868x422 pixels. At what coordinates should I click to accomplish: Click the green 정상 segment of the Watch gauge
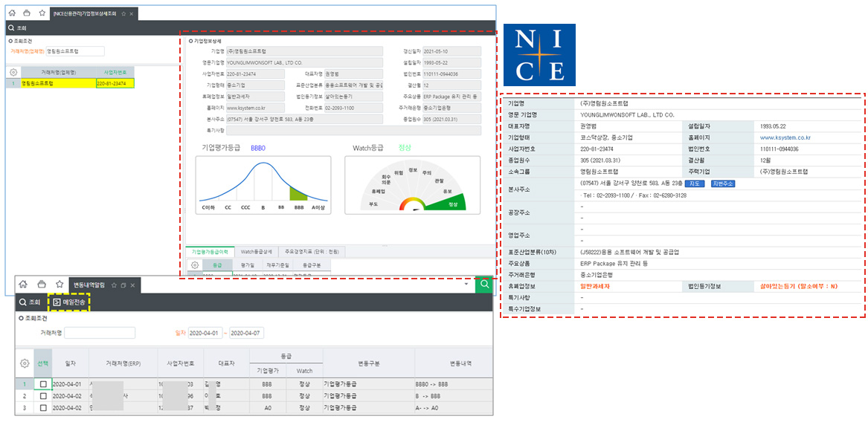tap(449, 204)
